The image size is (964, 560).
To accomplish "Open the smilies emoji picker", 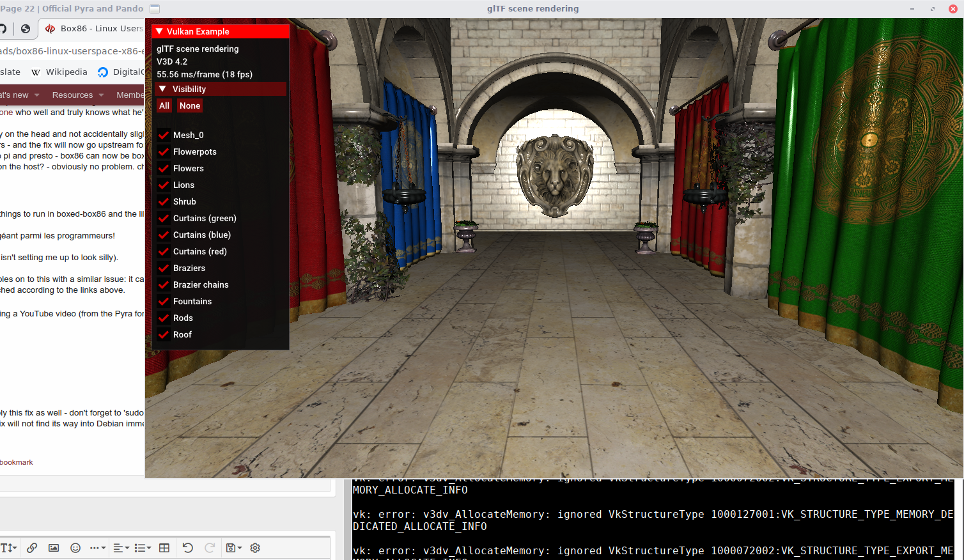I will coord(75,548).
